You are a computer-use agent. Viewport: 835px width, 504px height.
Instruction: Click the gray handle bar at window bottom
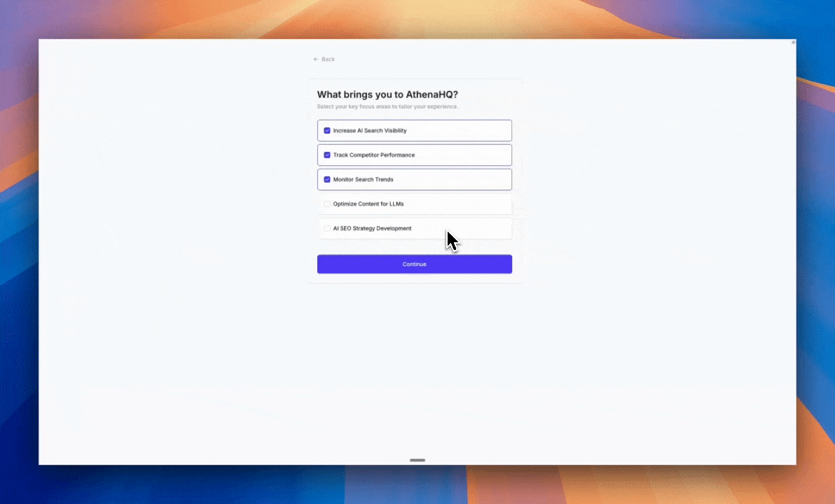click(417, 460)
